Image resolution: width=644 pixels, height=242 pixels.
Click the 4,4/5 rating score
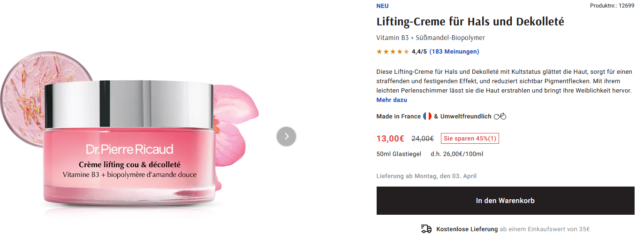pos(419,52)
